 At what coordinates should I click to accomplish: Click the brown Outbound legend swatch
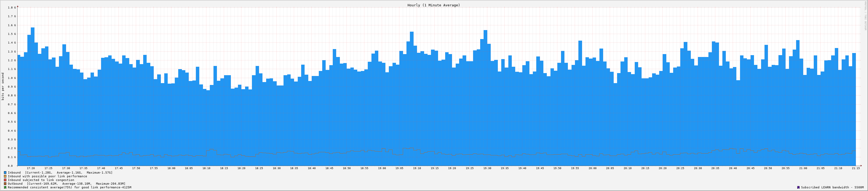pyautogui.click(x=5, y=184)
